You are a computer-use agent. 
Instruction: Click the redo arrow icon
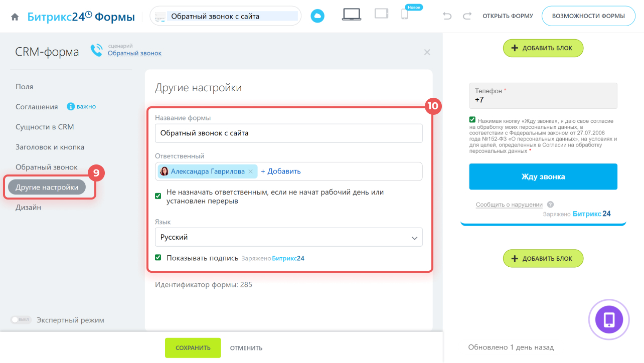pyautogui.click(x=467, y=16)
